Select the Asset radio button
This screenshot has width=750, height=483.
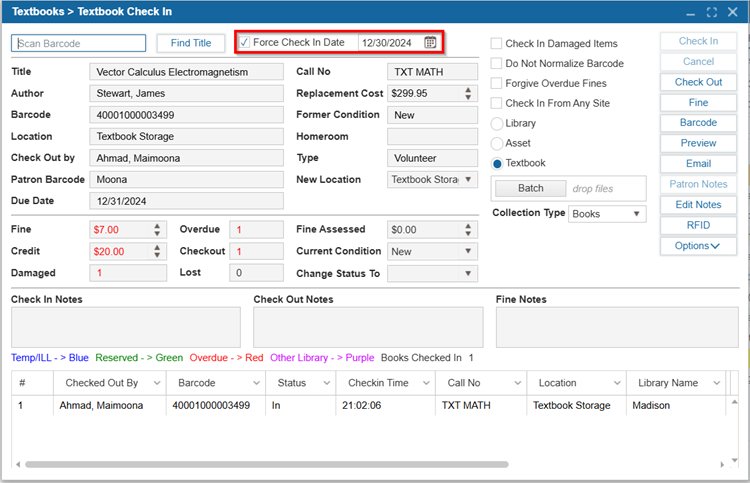497,143
